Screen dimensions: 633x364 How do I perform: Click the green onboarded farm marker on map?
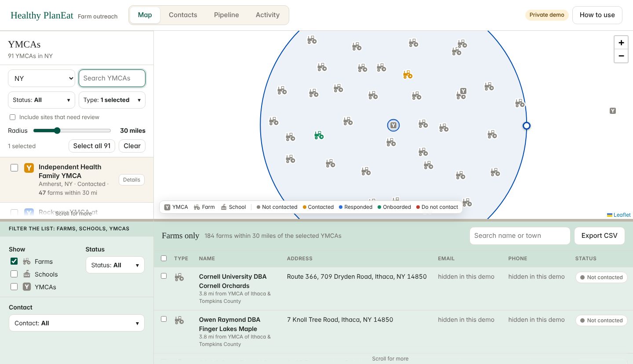tap(319, 135)
